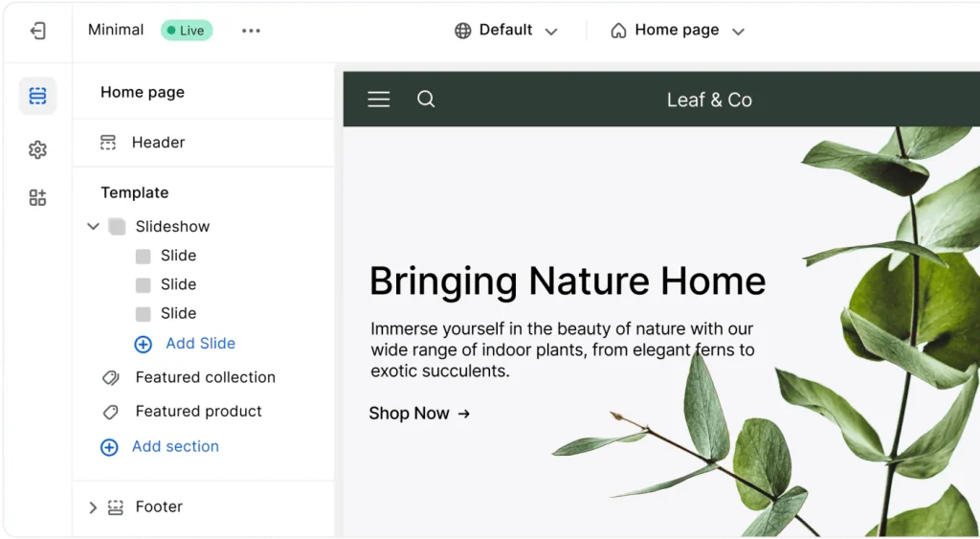
Task: Click the three-dot more actions menu
Action: (x=251, y=31)
